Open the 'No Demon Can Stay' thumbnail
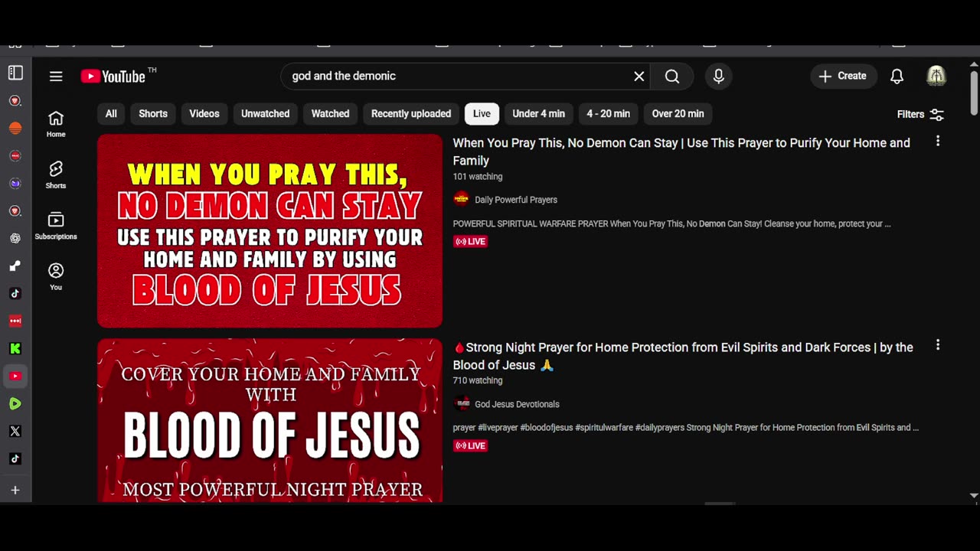This screenshot has height=551, width=980. click(269, 231)
